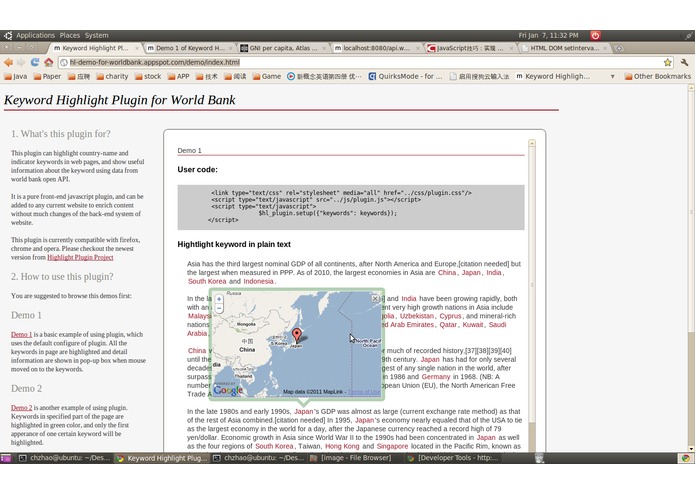The width and height of the screenshot is (695, 494).
Task: Open the new tab button
Action: click(619, 48)
